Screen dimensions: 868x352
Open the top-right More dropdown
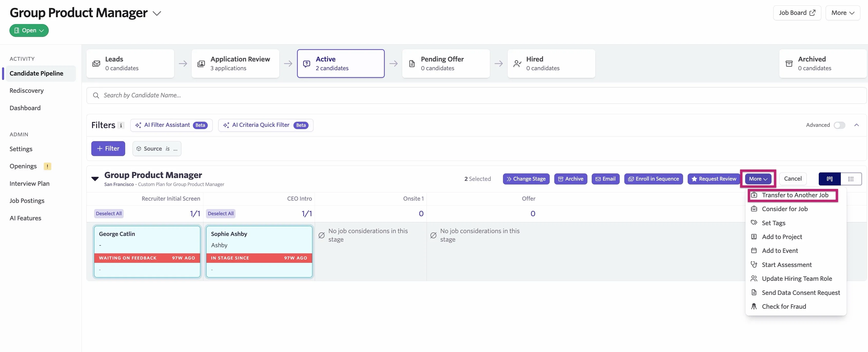pyautogui.click(x=843, y=13)
